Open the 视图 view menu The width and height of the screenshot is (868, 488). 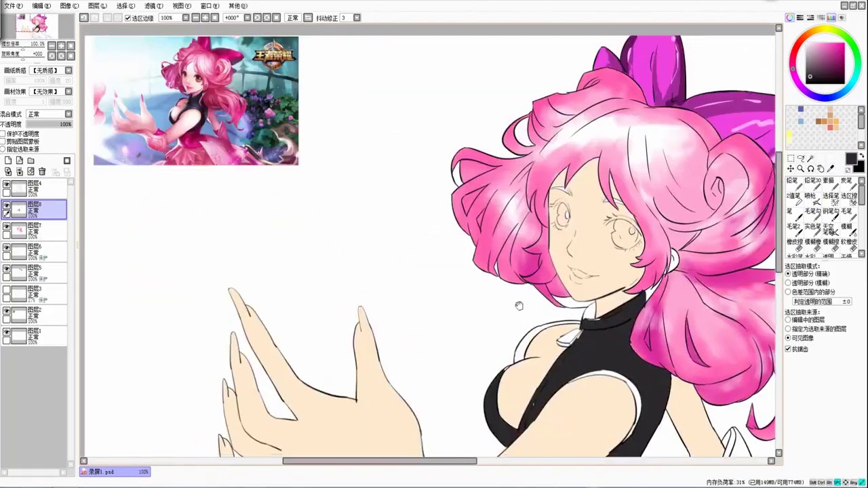[181, 5]
